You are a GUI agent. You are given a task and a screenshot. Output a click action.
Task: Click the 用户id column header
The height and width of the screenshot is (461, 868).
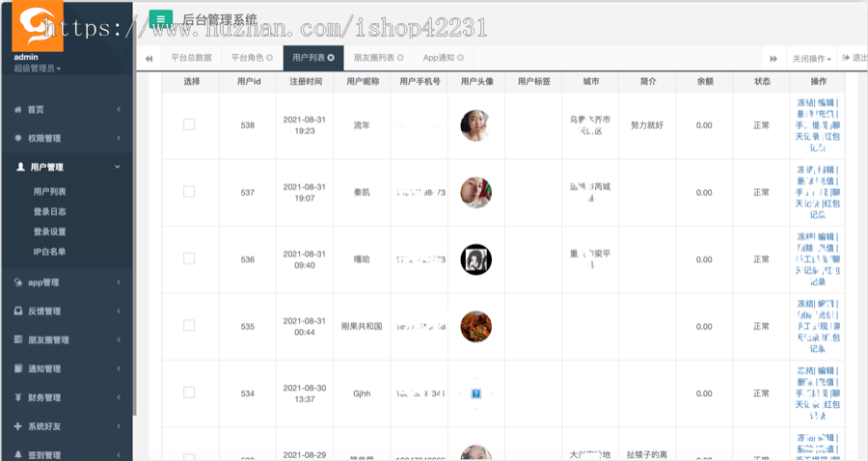click(x=249, y=81)
